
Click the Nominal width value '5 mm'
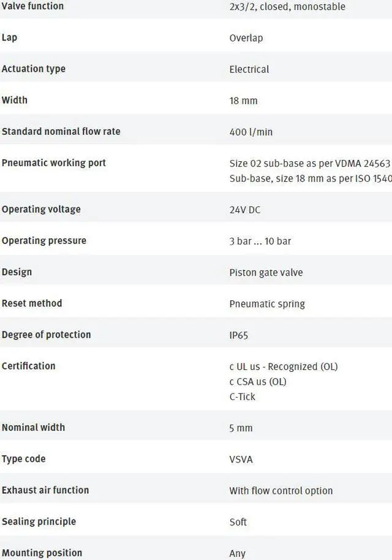(x=241, y=428)
